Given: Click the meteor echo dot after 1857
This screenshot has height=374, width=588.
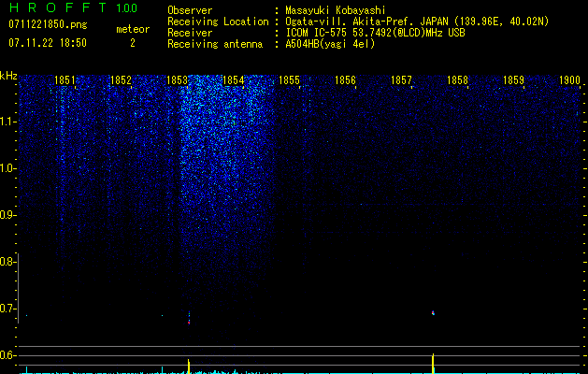Looking at the screenshot, I should click(x=433, y=313).
